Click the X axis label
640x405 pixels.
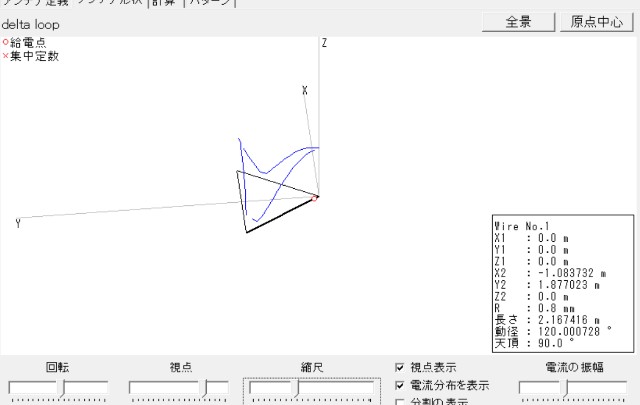[x=304, y=90]
